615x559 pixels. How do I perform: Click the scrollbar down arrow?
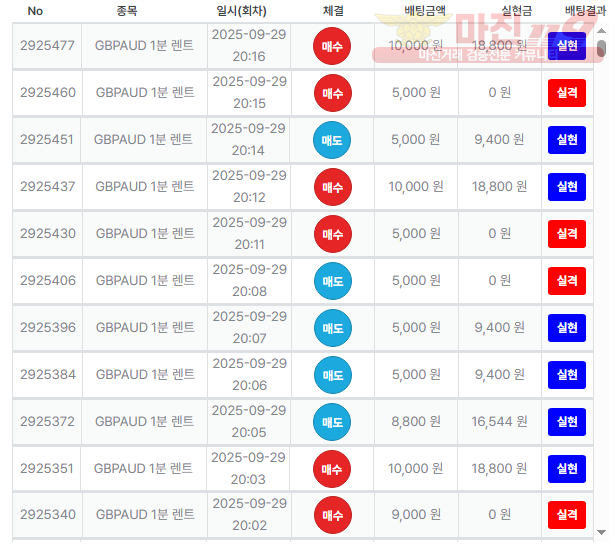click(601, 532)
